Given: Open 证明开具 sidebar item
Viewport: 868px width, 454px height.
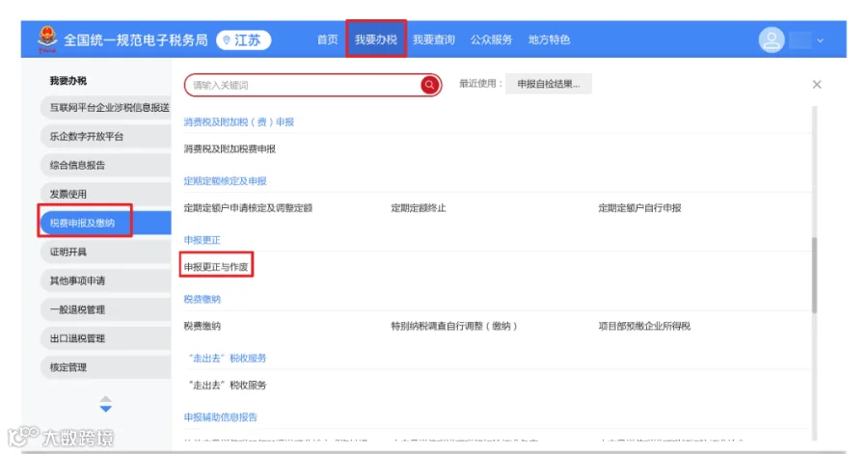Looking at the screenshot, I should coord(106,252).
